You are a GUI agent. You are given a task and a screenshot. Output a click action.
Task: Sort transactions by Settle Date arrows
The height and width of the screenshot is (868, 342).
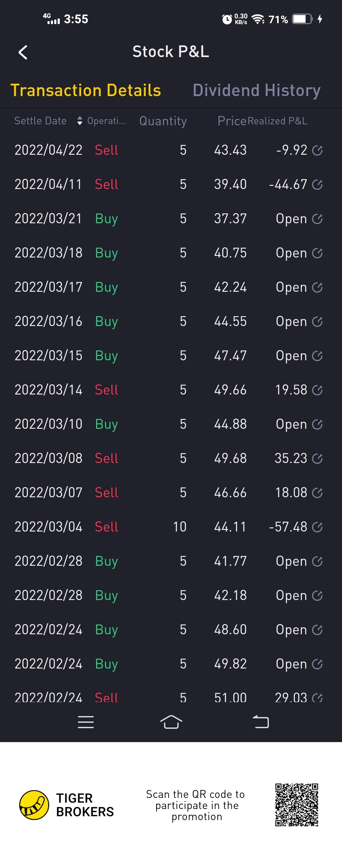(x=79, y=121)
